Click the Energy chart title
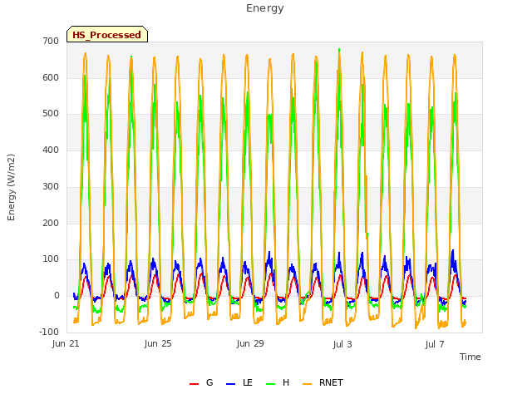Image resolution: width=532 pixels, height=399 pixels. tap(265, 8)
